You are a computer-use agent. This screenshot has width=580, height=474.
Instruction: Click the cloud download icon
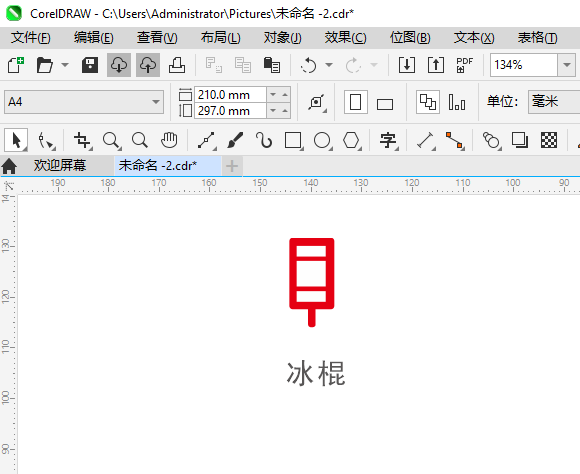[119, 65]
